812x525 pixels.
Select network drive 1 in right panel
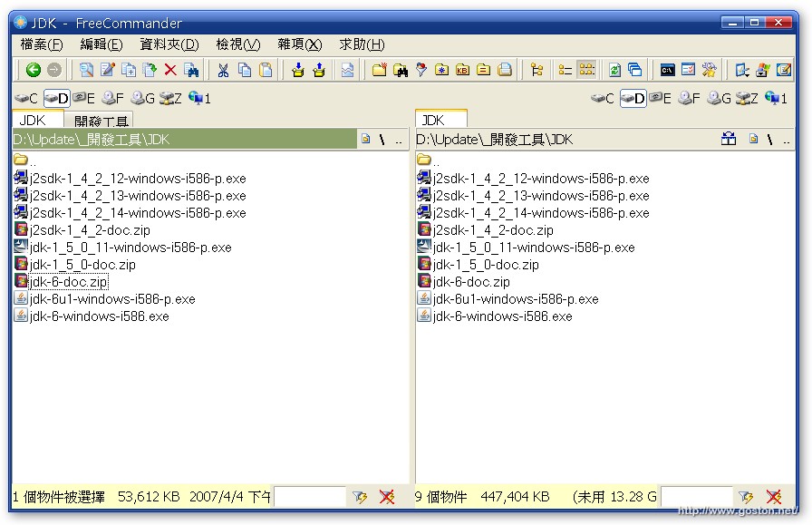coord(776,98)
